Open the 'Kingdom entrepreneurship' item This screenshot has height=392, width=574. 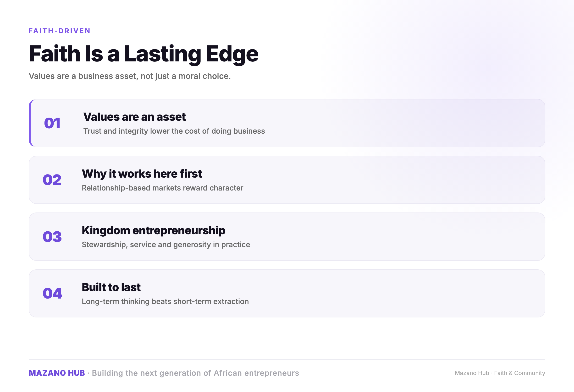coord(287,236)
